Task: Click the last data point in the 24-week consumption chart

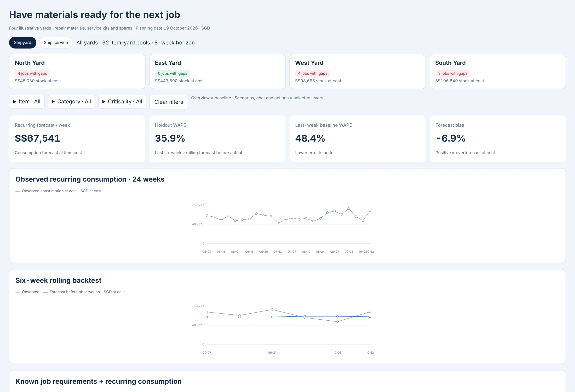Action: [370, 211]
